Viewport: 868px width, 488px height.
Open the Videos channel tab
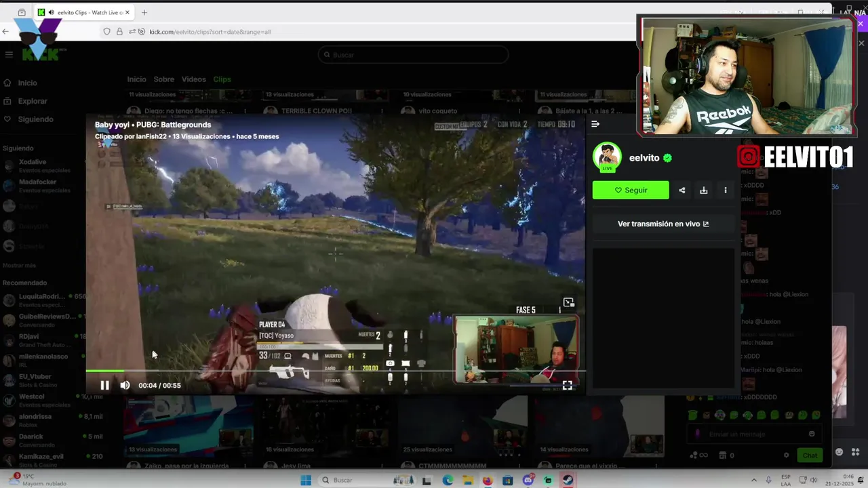coord(193,79)
